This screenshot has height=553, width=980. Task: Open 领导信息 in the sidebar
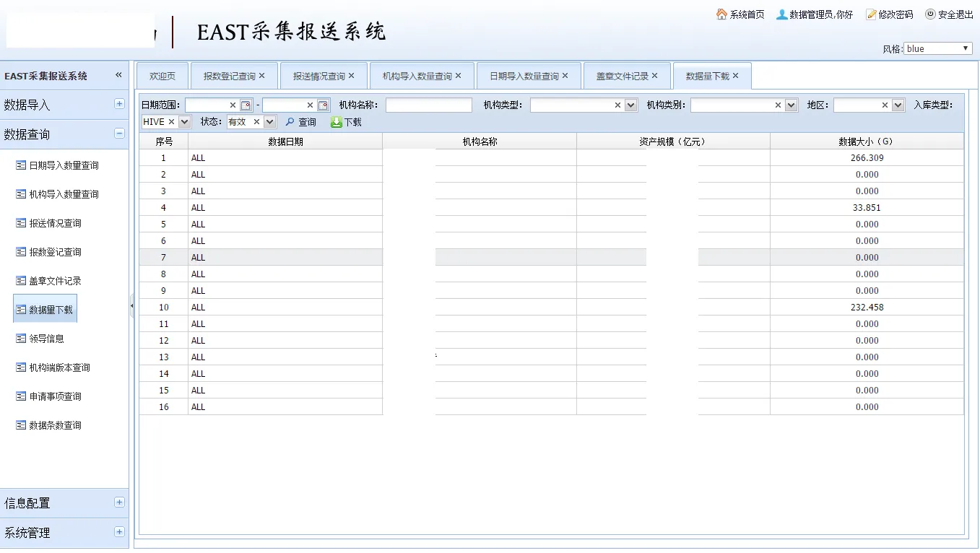coord(46,339)
